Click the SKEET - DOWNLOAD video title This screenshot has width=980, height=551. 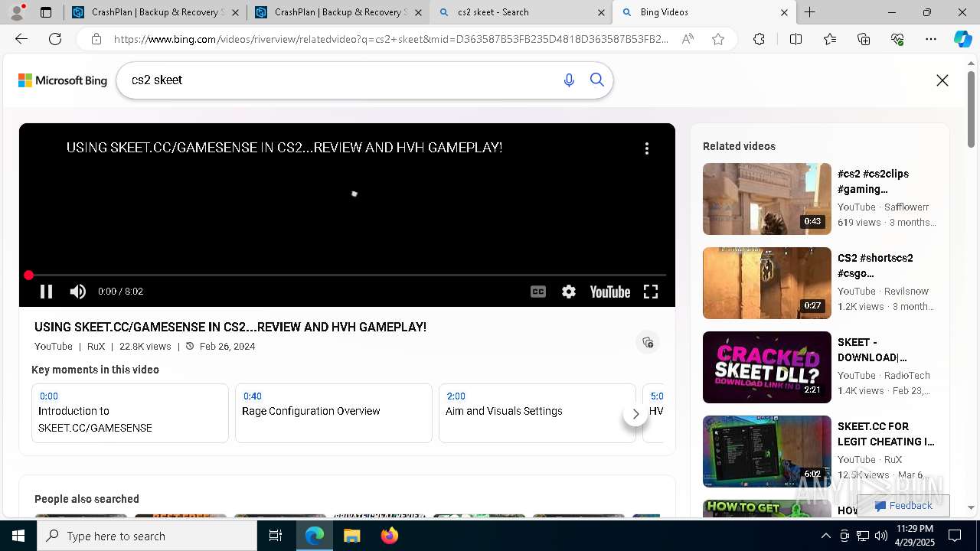click(x=872, y=350)
